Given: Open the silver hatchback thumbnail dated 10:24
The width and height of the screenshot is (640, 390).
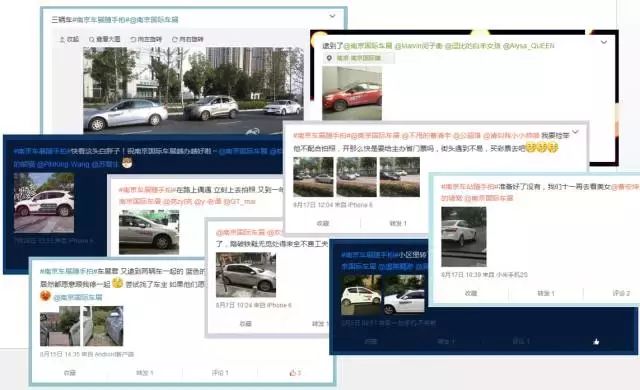Looking at the screenshot, I should click(x=246, y=275).
